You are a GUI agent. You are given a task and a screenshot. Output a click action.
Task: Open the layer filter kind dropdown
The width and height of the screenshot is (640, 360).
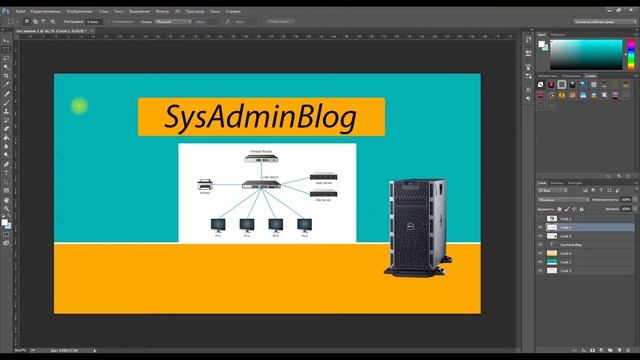tap(552, 191)
